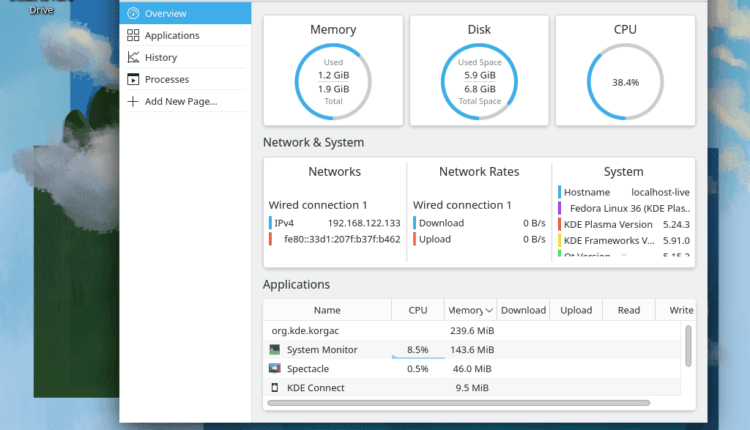Switch to the Processes page label

click(x=167, y=80)
